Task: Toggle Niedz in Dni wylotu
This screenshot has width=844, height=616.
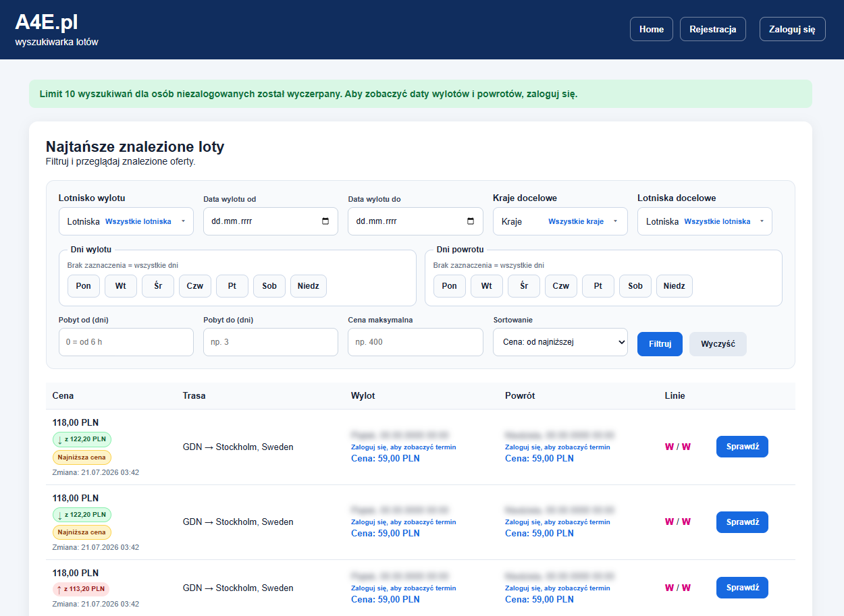Action: coord(309,286)
